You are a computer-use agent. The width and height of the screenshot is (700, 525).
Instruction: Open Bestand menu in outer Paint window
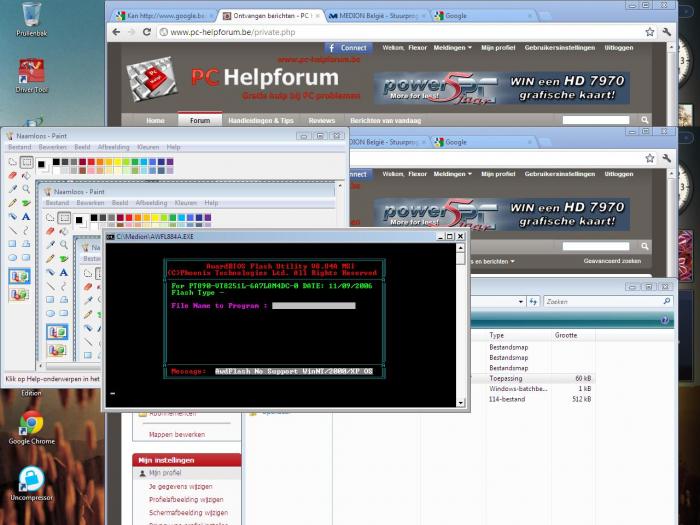pyautogui.click(x=20, y=147)
